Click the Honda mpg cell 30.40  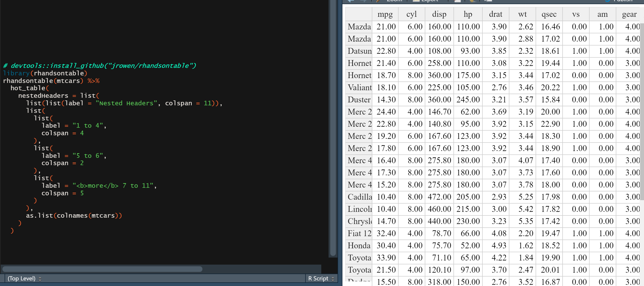click(386, 245)
